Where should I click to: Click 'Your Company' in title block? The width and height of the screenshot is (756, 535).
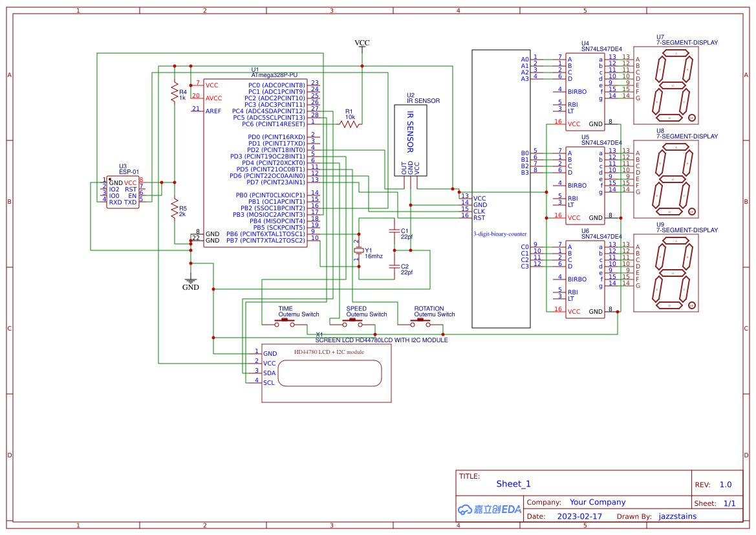(598, 502)
